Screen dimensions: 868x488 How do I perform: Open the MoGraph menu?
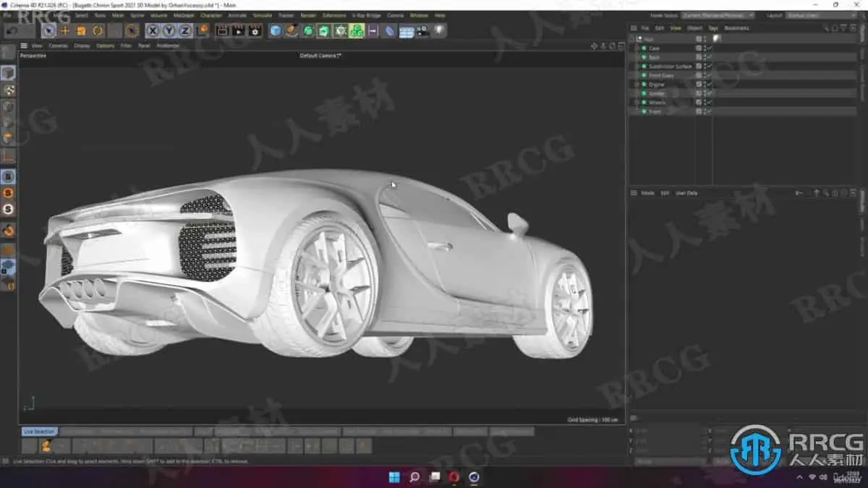(184, 15)
